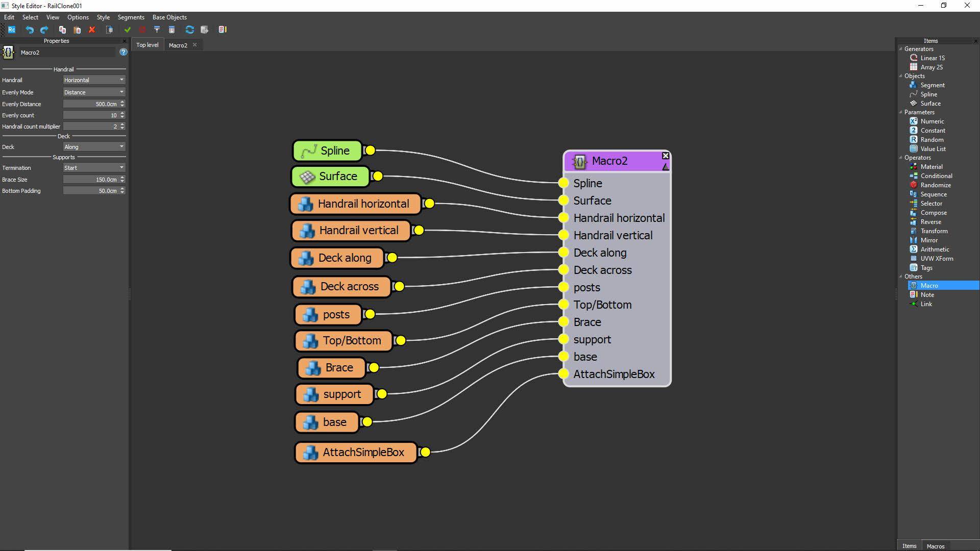Select Conditional in the Operators list
The width and height of the screenshot is (980, 551).
tap(936, 176)
